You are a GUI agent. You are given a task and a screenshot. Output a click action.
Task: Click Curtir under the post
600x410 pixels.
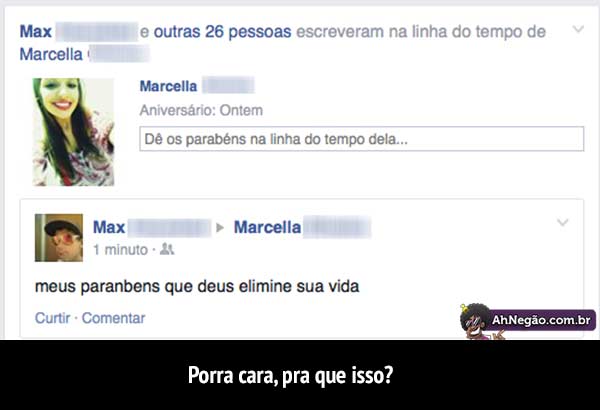tap(52, 318)
